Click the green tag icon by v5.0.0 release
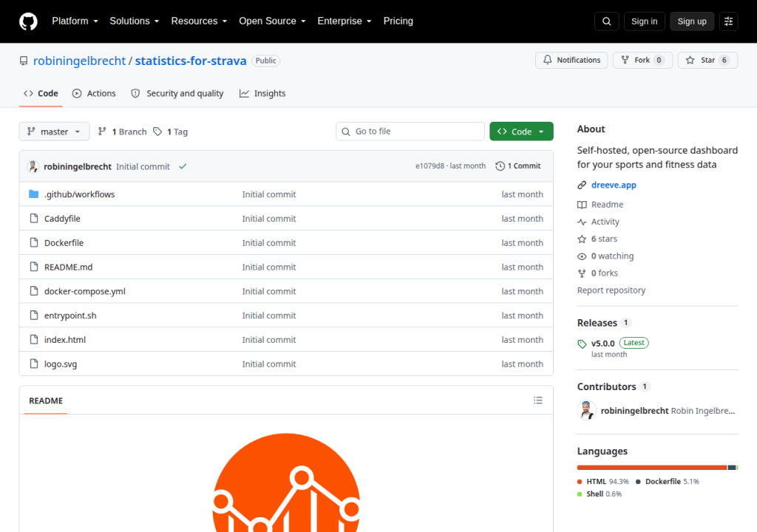This screenshot has height=532, width=757. 582,344
